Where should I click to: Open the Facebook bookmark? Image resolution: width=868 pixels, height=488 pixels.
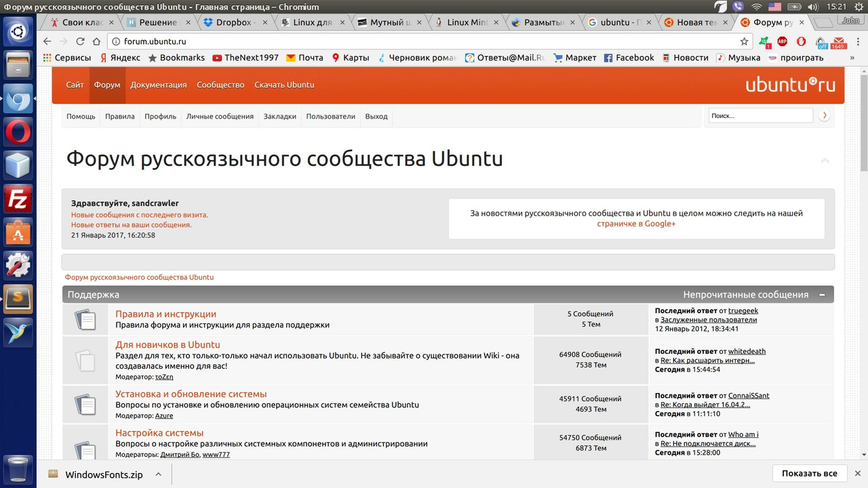click(629, 58)
